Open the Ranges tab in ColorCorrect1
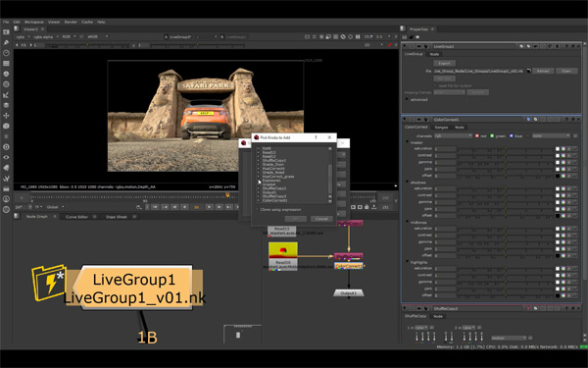The width and height of the screenshot is (588, 368). pos(441,128)
